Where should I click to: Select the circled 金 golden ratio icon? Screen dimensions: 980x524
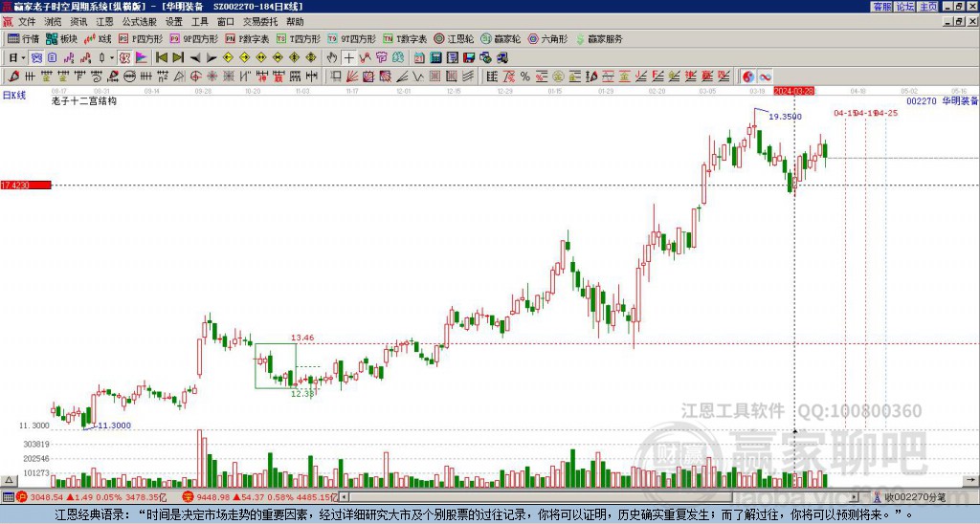[558, 76]
